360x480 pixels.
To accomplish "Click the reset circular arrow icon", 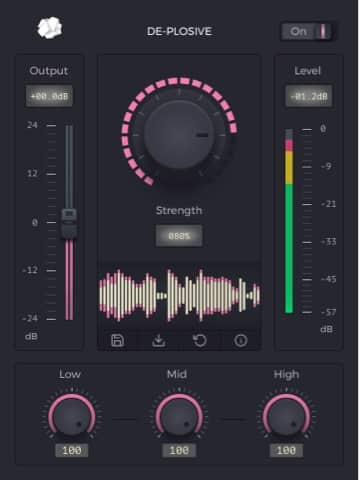I will [200, 340].
